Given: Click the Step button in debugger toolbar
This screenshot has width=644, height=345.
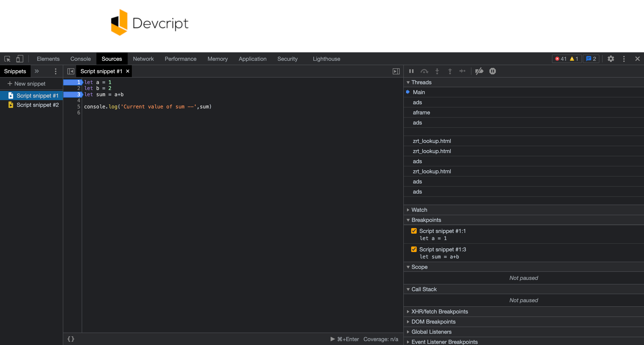Looking at the screenshot, I should pyautogui.click(x=462, y=71).
